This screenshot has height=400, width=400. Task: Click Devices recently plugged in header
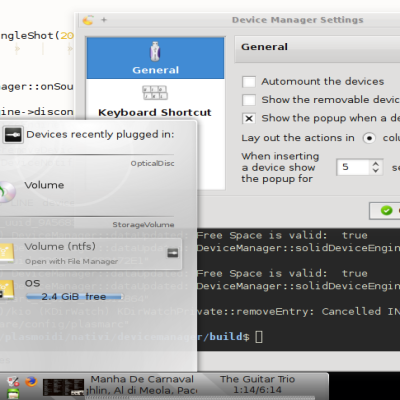coord(100,135)
